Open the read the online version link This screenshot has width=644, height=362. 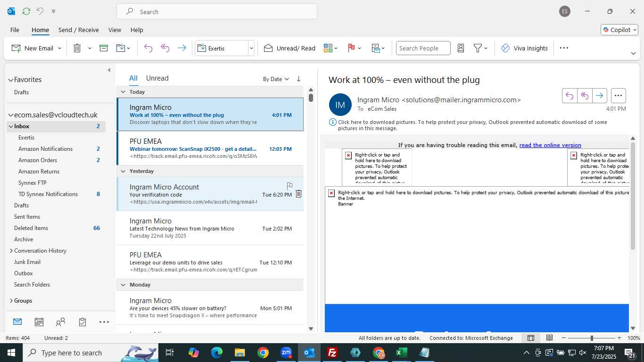[550, 145]
